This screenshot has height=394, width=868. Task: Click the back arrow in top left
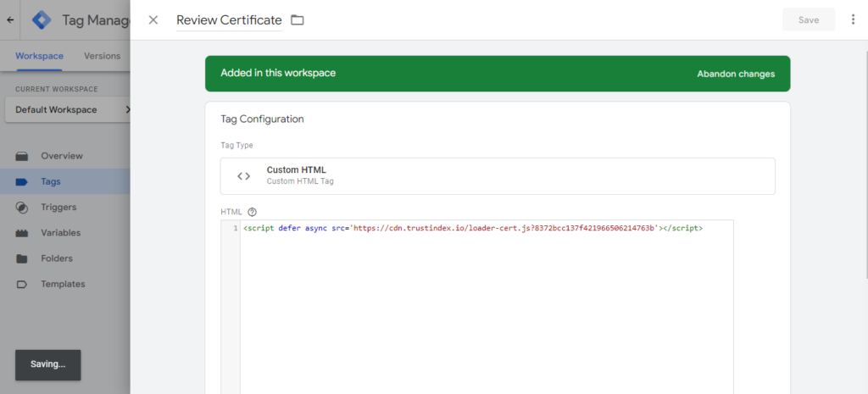pos(10,19)
